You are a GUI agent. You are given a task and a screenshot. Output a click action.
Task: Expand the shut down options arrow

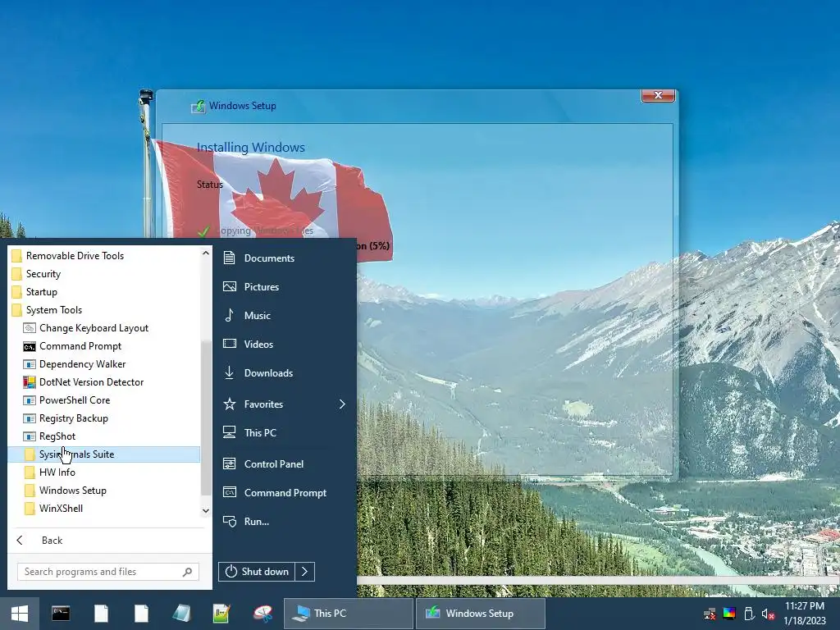[305, 572]
